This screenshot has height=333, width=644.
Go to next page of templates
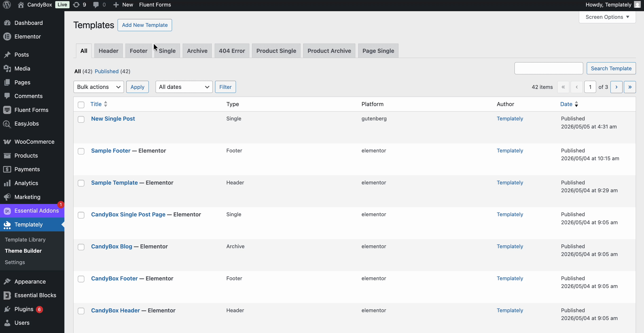click(x=616, y=87)
